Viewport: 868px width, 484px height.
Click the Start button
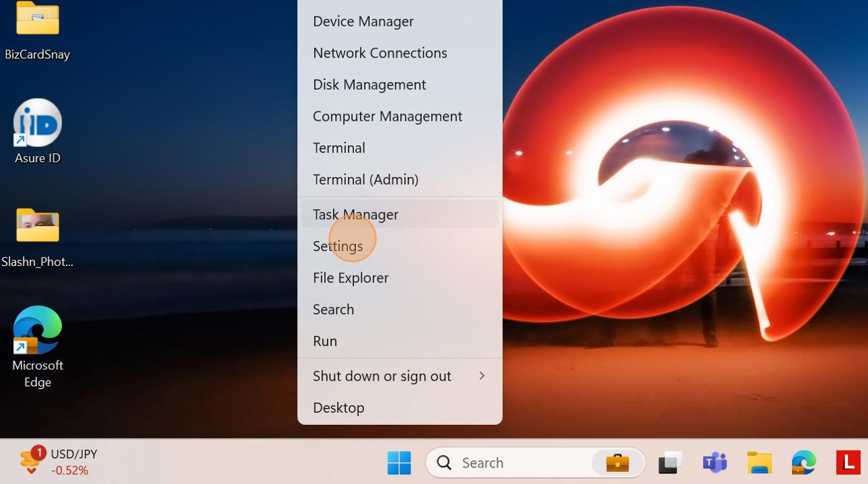tap(399, 462)
